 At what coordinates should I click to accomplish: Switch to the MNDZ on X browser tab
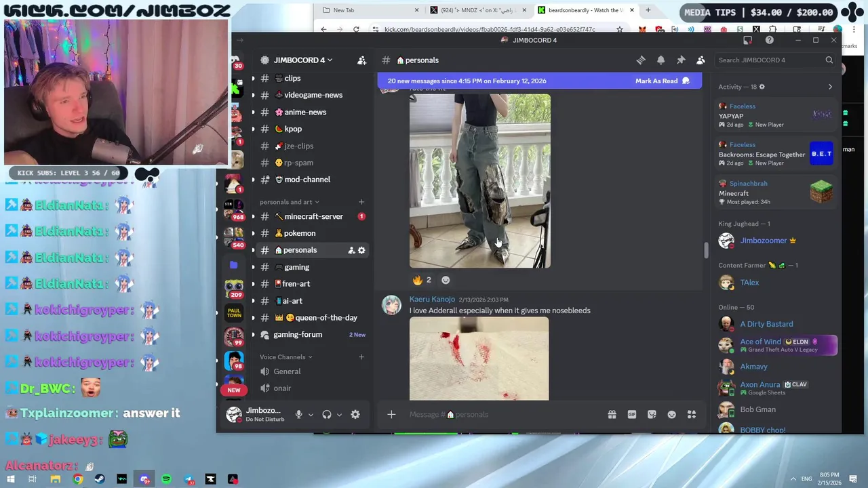(478, 10)
